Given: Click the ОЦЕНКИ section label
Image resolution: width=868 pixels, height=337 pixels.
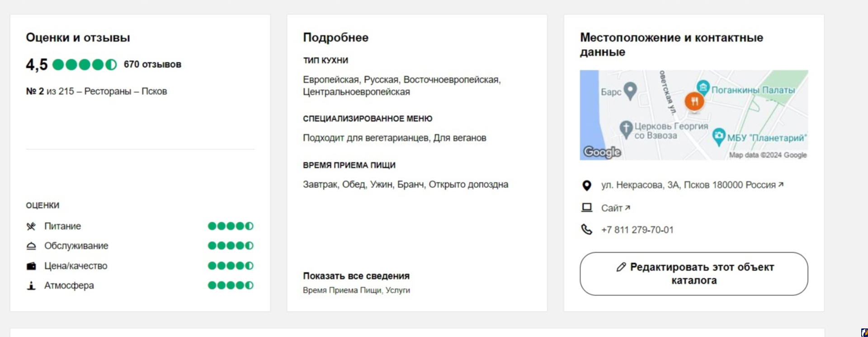Looking at the screenshot, I should point(42,206).
